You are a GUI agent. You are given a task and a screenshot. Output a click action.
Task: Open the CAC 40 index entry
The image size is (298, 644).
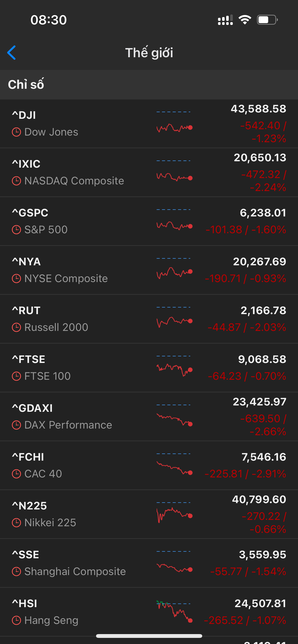coord(43,474)
